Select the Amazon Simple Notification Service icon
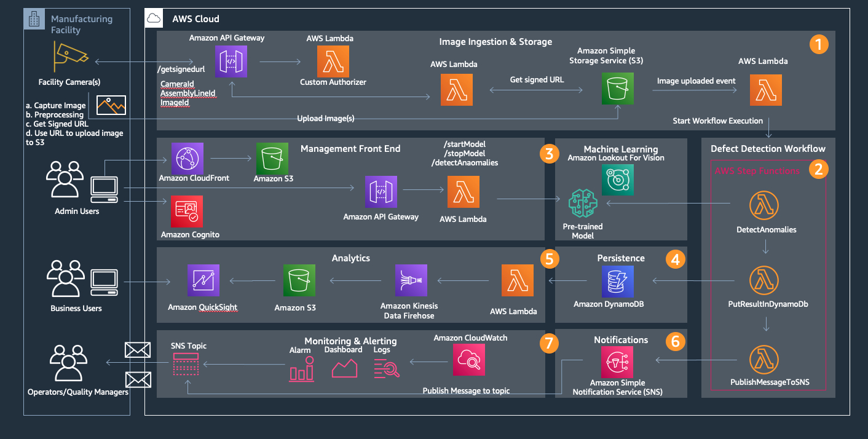Image resolution: width=868 pixels, height=439 pixels. (617, 361)
